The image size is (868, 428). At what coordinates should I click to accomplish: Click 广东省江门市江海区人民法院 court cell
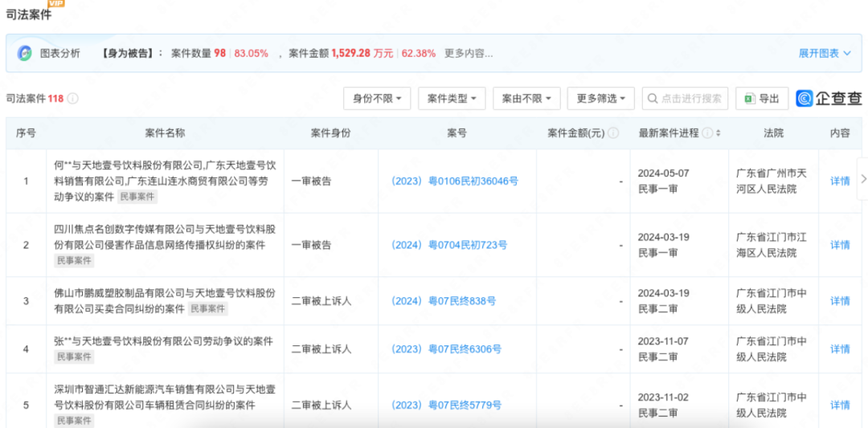pos(771,245)
